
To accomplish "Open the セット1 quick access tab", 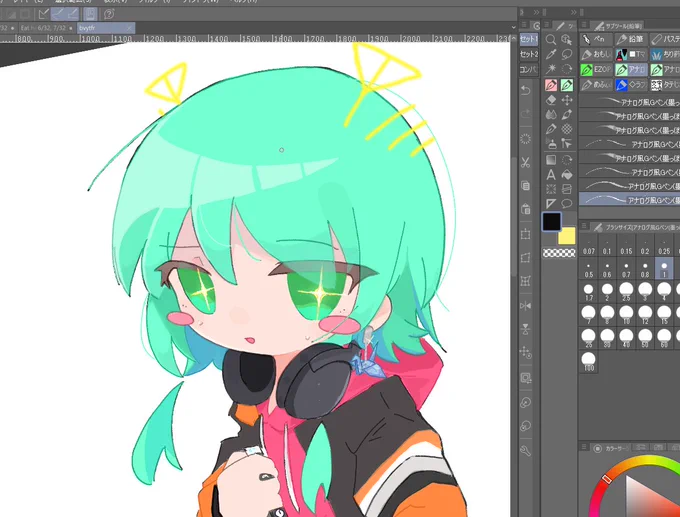I will 529,39.
